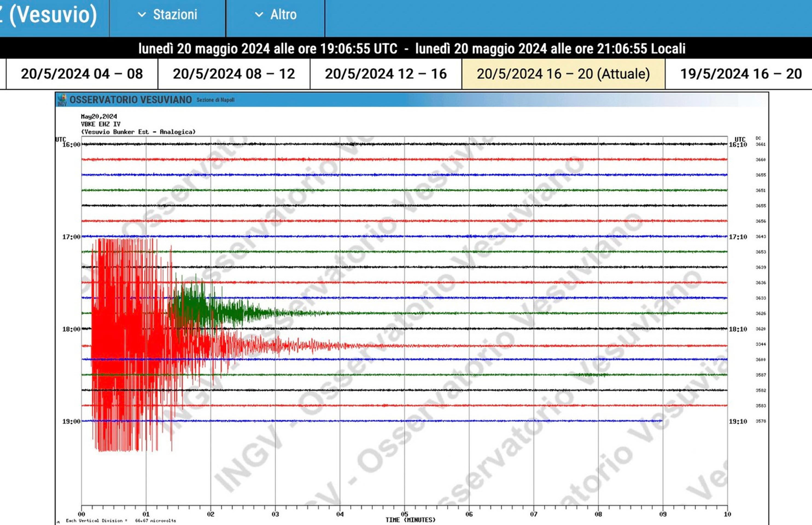The image size is (812, 525).
Task: Click the INGV logo icon in the seismogram header
Action: point(62,100)
